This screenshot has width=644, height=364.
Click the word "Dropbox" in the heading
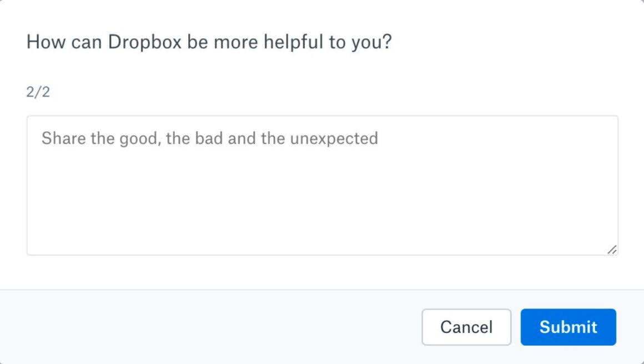click(x=144, y=42)
